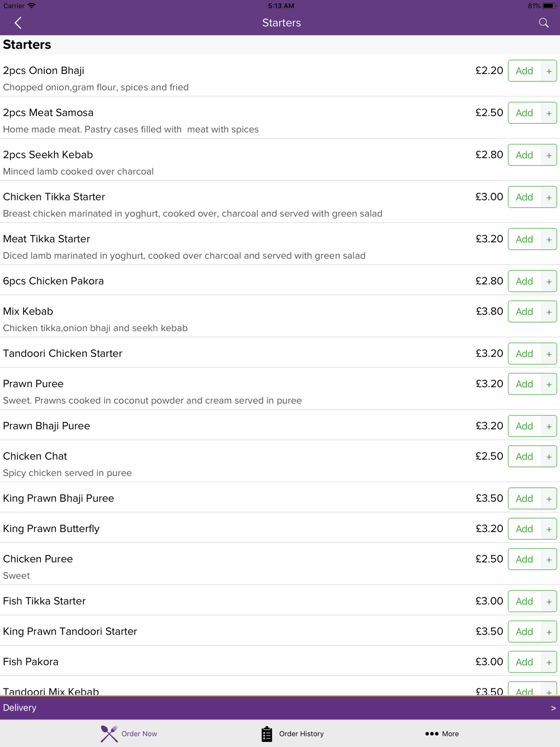Tap plus icon for Mix Kebab

549,312
